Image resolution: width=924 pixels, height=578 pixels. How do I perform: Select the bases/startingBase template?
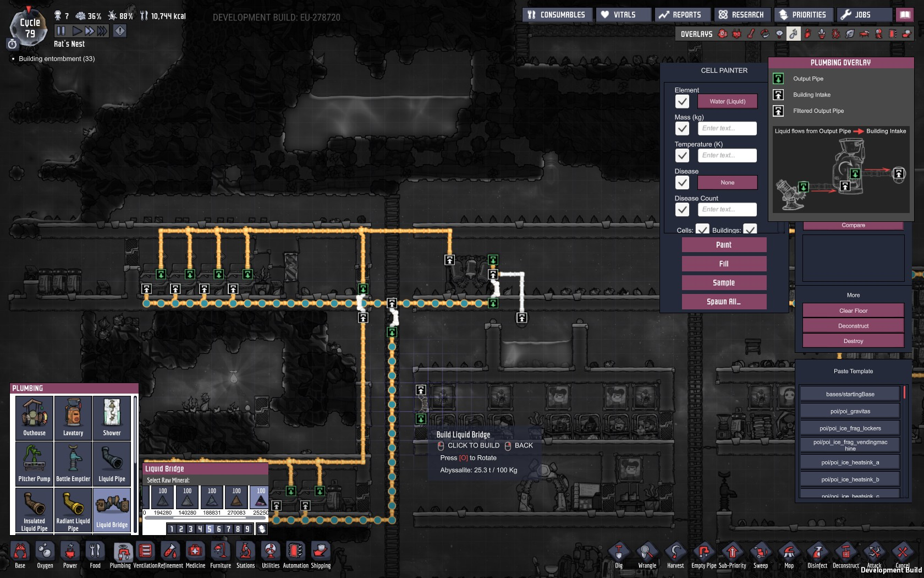pyautogui.click(x=850, y=394)
